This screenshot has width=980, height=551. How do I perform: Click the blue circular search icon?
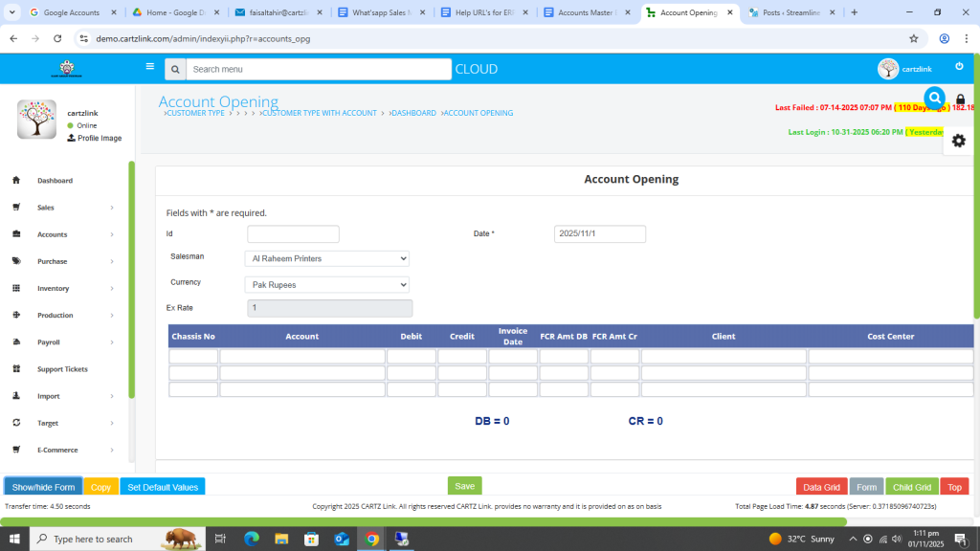pos(934,98)
